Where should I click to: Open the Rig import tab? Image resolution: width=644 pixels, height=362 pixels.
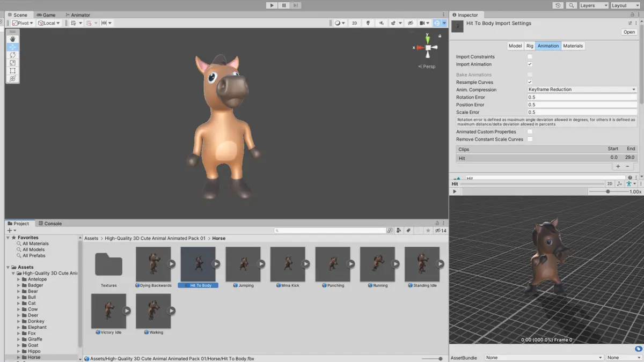[x=530, y=46]
